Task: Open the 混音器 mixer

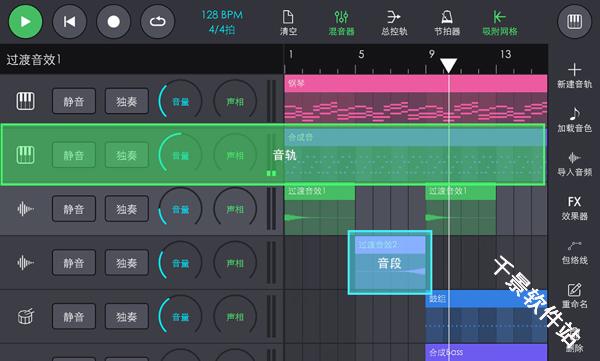Action: 341,23
